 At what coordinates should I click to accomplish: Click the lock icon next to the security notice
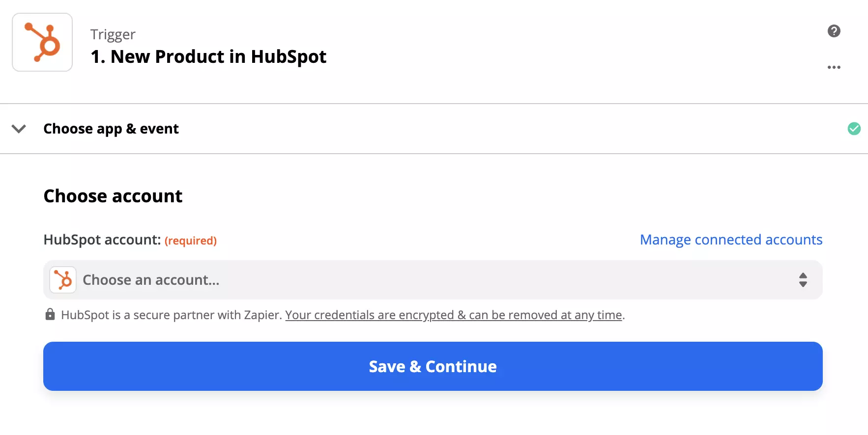pos(50,314)
